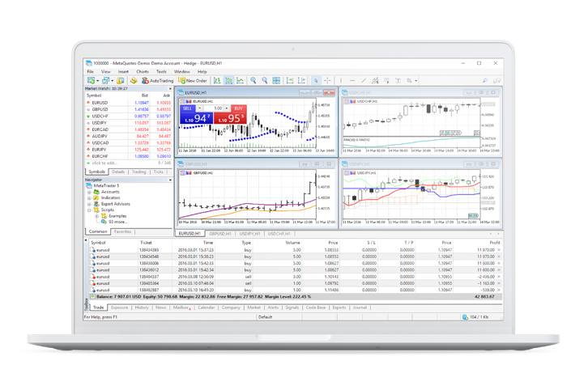Image resolution: width=588 pixels, height=386 pixels.
Task: Select USDCHF row in Market Watch
Action: pos(129,117)
